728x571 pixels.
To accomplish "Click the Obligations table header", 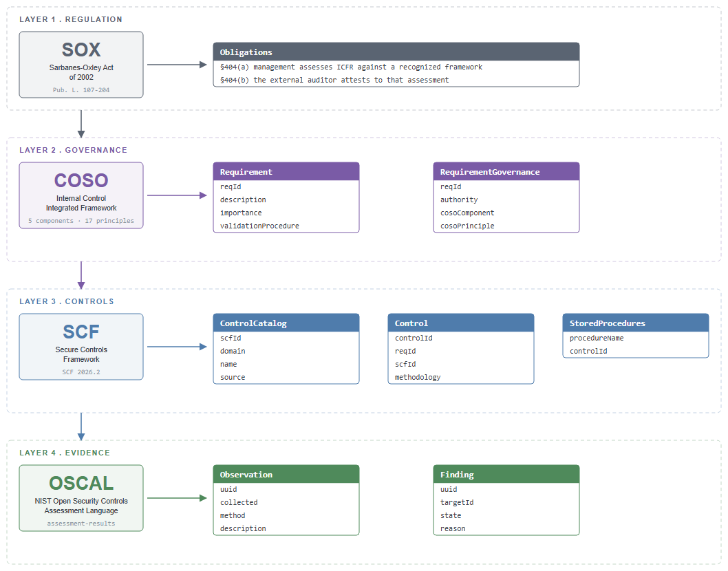I will (x=396, y=52).
